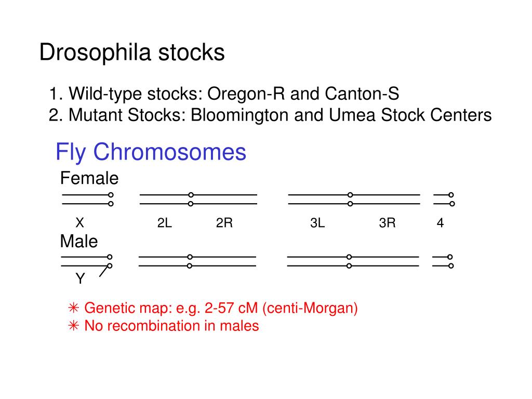
Task: Select the "Female" label
Action: coord(89,178)
